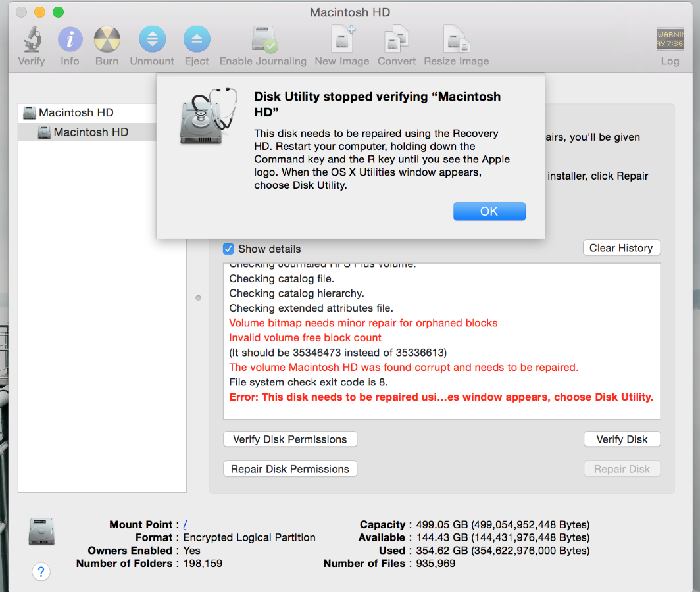
Task: Click the disk stethoscope icon in dialog
Action: (208, 116)
